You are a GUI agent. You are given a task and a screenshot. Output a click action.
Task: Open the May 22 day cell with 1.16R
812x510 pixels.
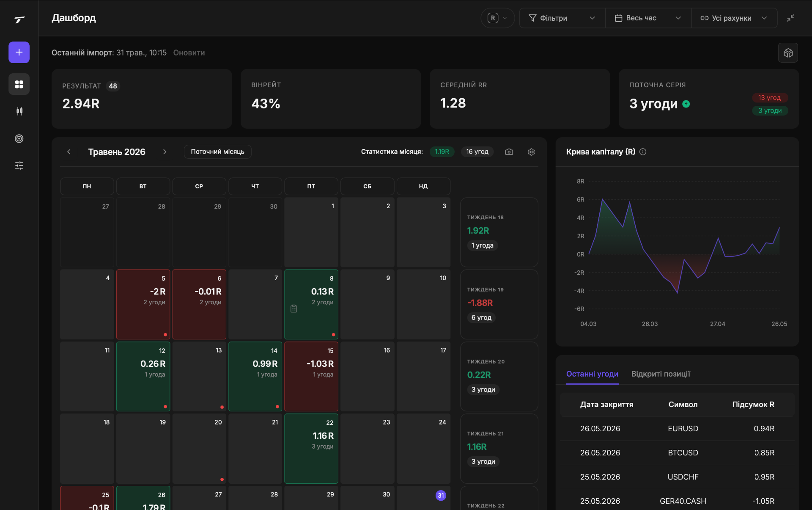311,448
